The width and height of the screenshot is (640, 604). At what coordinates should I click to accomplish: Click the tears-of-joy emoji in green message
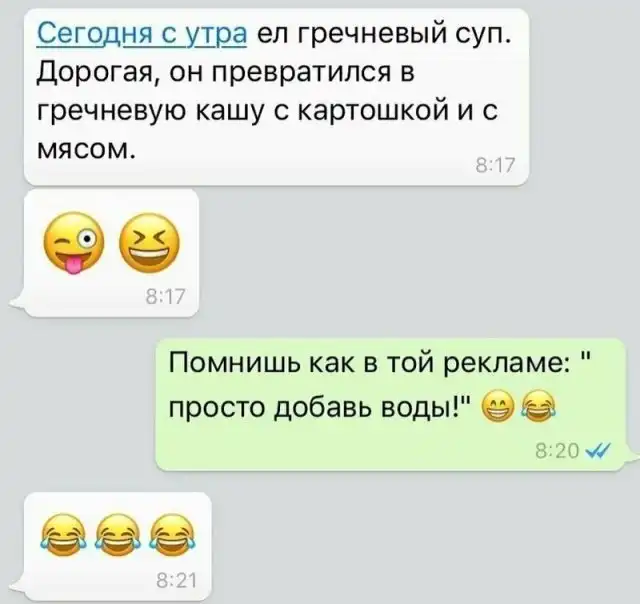[x=538, y=406]
